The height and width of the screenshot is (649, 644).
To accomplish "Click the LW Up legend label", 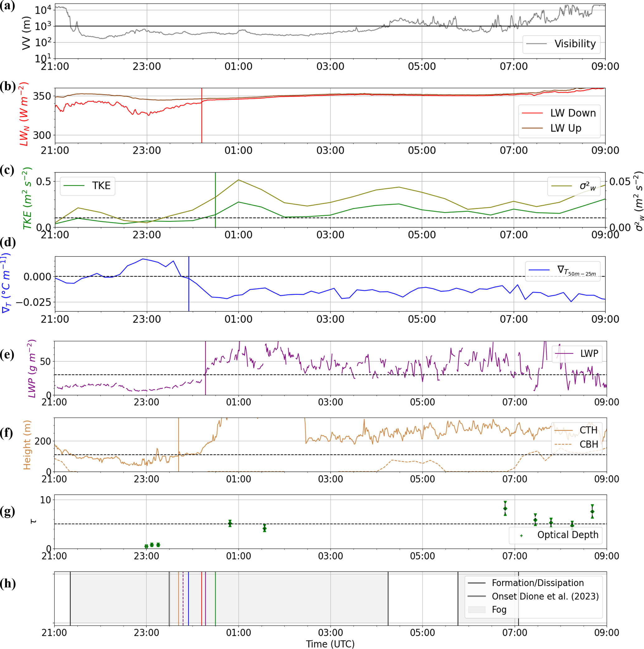I will coord(565,128).
